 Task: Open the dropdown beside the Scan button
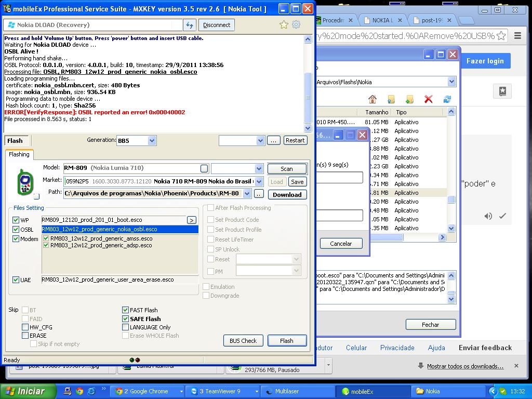259,168
